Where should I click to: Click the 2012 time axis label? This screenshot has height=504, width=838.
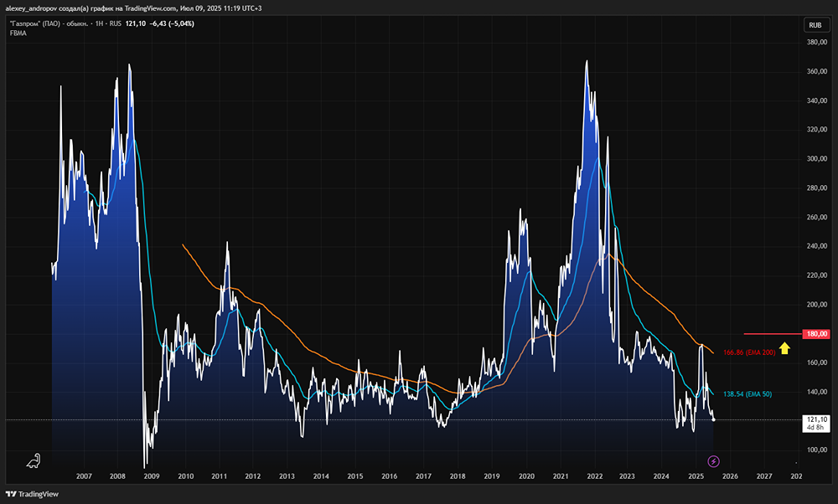click(253, 476)
